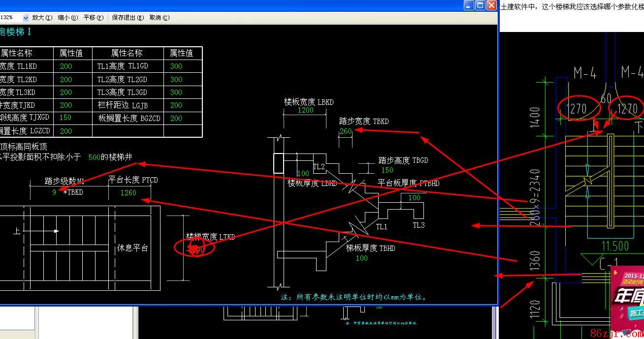Screen dimensions: 644x339
Task: Minimize the stair parameter window
Action: click(469, 5)
